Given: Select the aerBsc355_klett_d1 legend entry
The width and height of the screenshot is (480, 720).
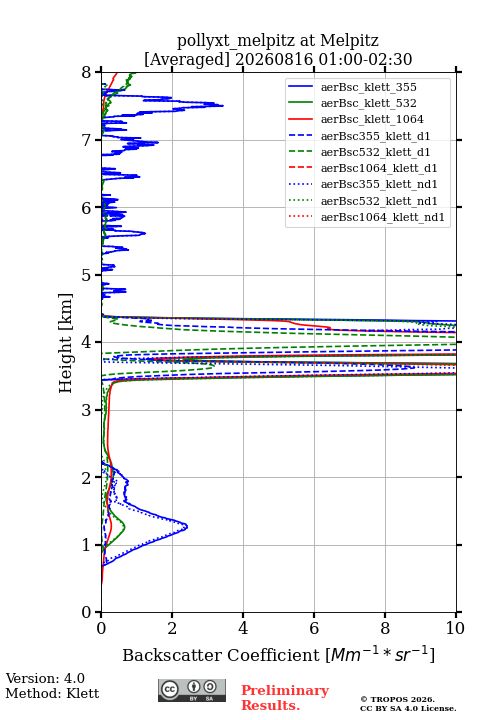Looking at the screenshot, I should 359,136.
